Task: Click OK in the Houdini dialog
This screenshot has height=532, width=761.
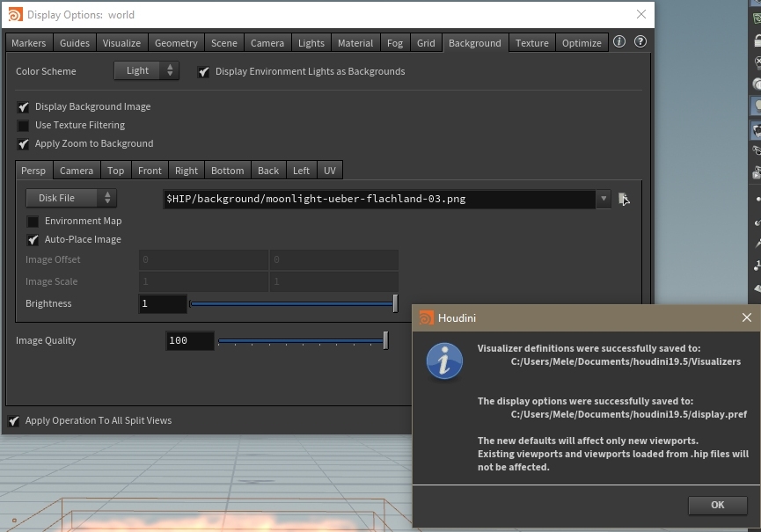Action: (x=718, y=505)
